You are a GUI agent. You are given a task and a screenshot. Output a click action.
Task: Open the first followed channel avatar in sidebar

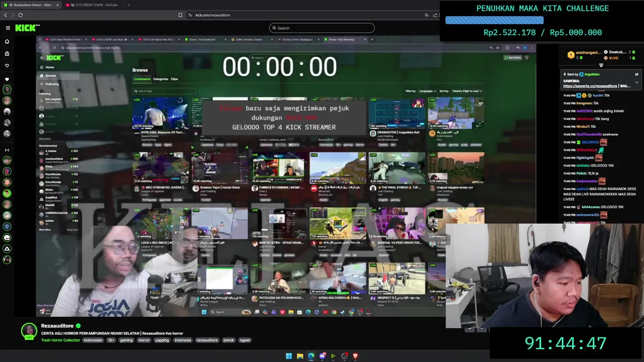(x=7, y=89)
